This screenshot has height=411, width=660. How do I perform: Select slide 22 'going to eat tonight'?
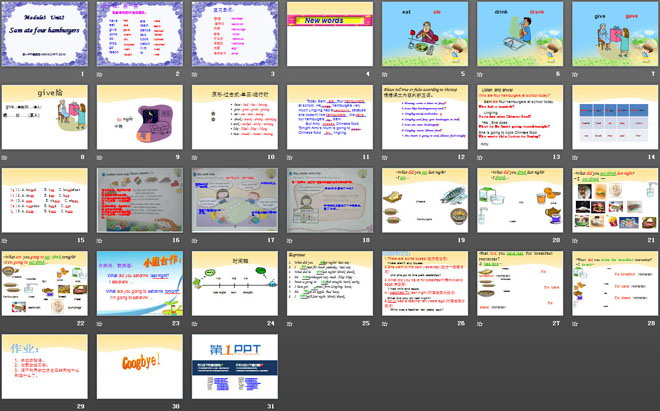click(45, 283)
